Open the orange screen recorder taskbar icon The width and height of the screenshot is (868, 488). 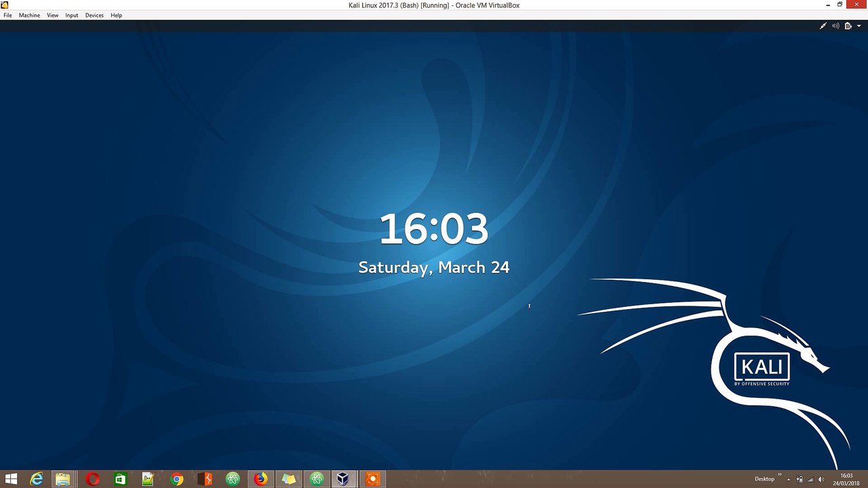point(372,479)
